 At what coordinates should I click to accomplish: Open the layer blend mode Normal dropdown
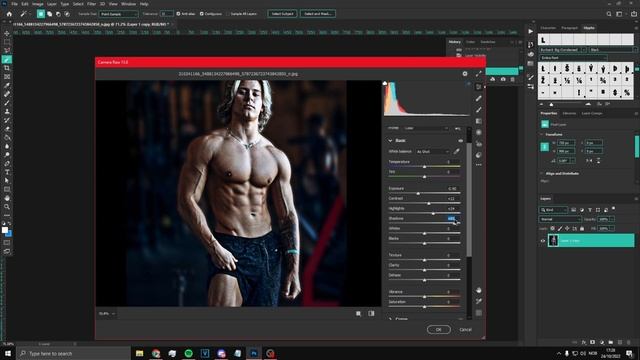pos(560,219)
